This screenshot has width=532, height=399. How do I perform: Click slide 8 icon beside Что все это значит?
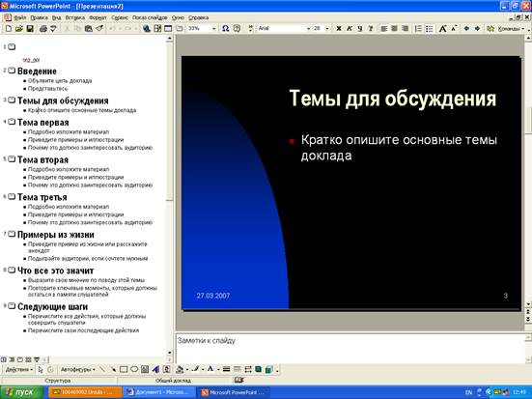coord(12,270)
